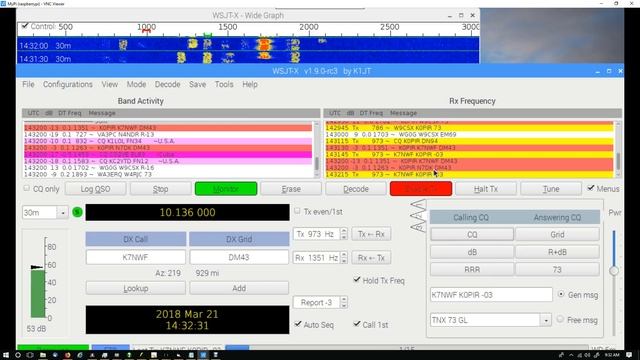Image resolution: width=640 pixels, height=360 pixels.
Task: Click the Report -3 spinner arrows
Action: (x=344, y=302)
